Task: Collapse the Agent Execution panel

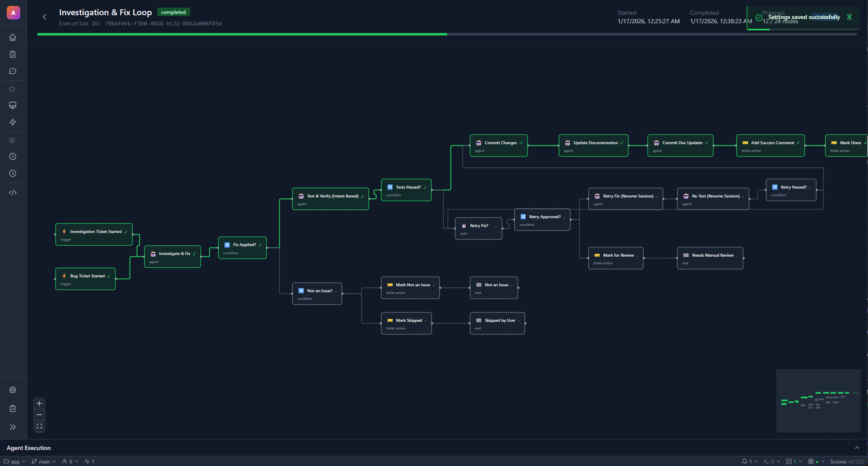Action: point(857,448)
